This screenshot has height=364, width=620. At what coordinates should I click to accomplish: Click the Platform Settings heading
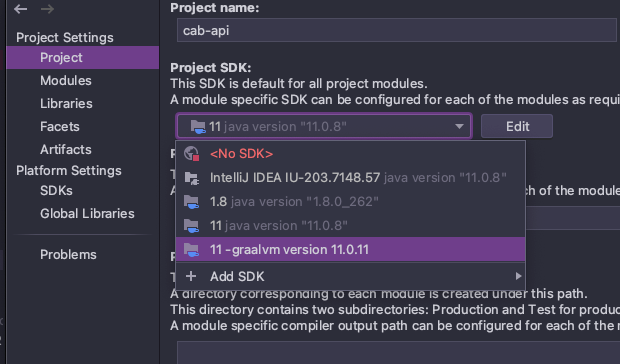[x=69, y=170]
